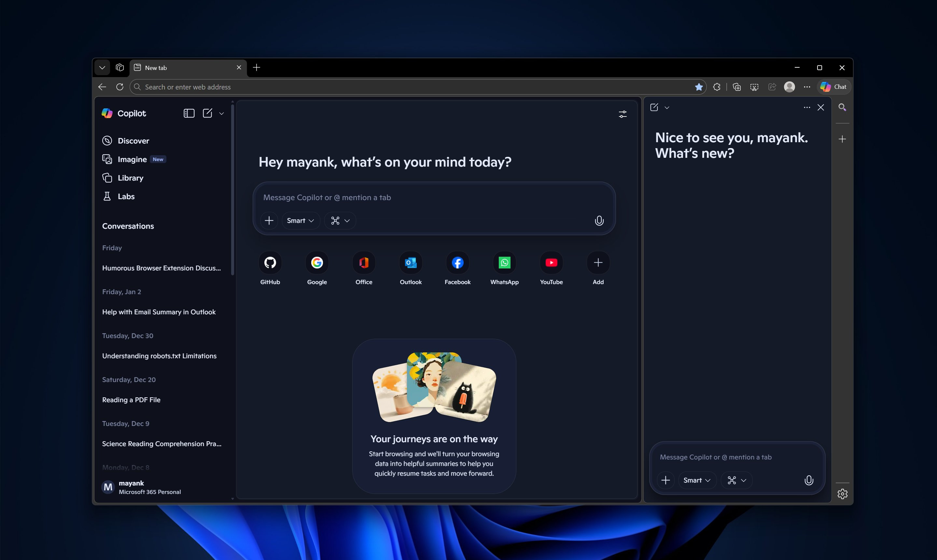Toggle favorite star in address bar
The image size is (937, 560).
click(x=698, y=87)
